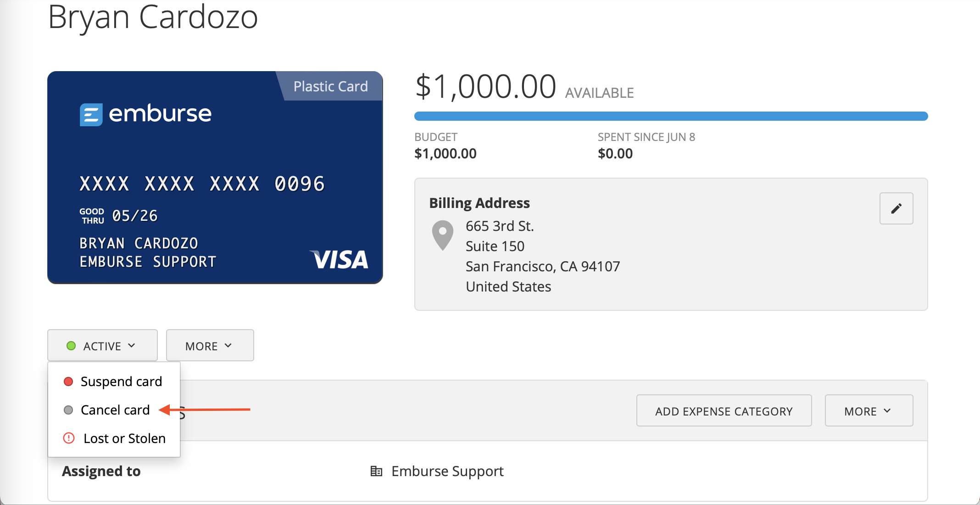Click the card number ending 0096
This screenshot has height=505, width=980.
pos(202,184)
